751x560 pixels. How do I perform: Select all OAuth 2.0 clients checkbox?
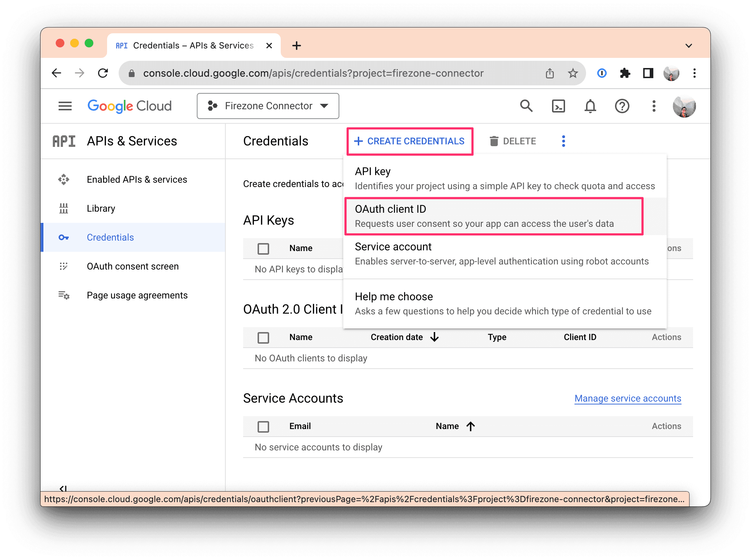(263, 338)
